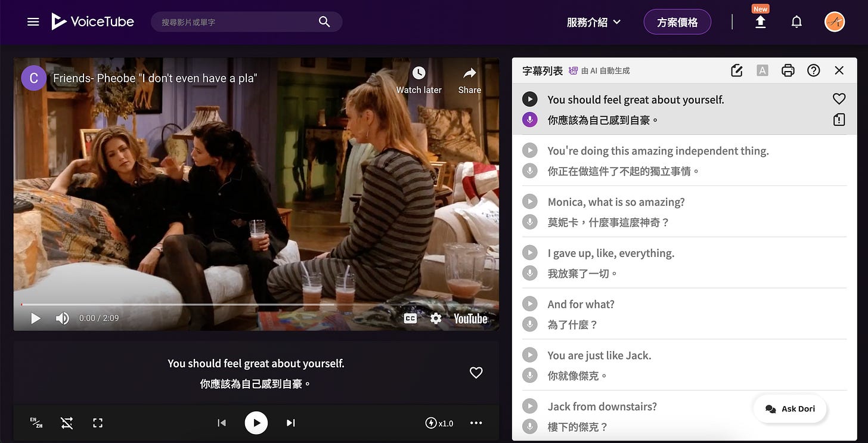The width and height of the screenshot is (868, 443).
Task: Jump to the previous sentence
Action: [x=222, y=423]
